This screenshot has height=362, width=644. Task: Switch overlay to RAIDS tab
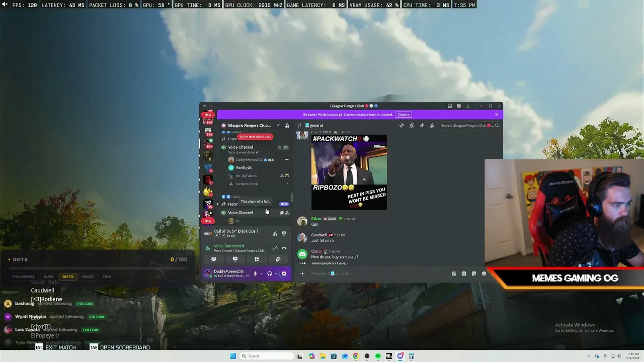coord(88,277)
